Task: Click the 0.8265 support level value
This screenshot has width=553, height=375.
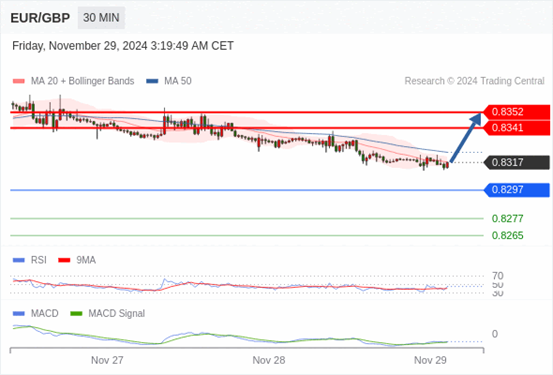Action: click(x=508, y=236)
